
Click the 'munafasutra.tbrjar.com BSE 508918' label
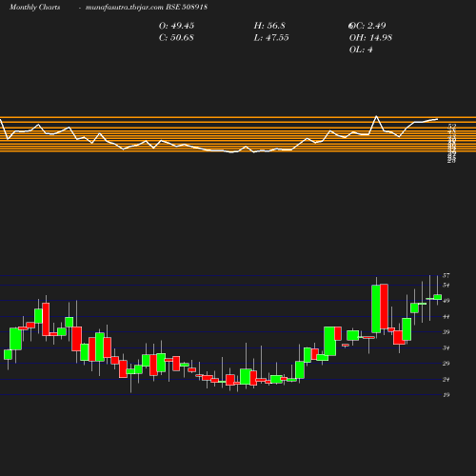147,7
